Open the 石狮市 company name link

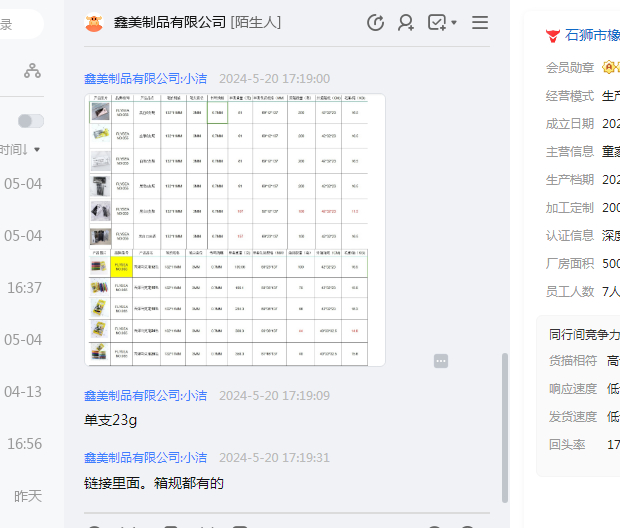coord(592,35)
